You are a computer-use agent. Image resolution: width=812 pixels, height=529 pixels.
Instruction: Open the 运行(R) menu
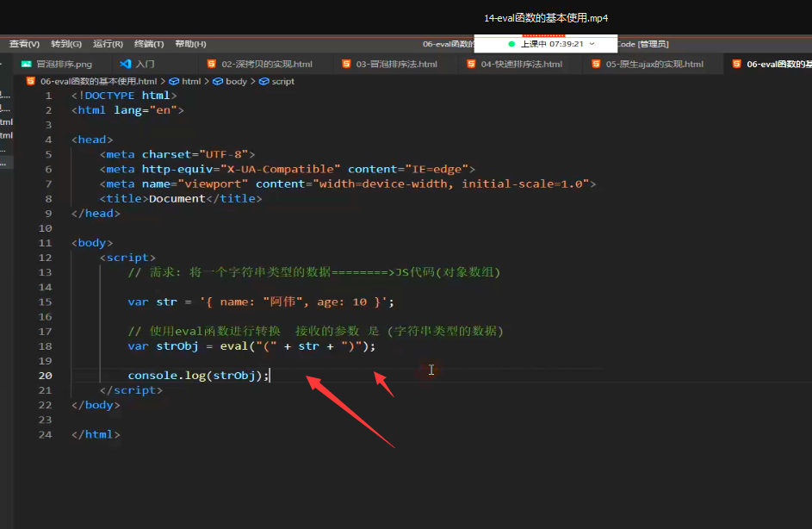click(108, 44)
